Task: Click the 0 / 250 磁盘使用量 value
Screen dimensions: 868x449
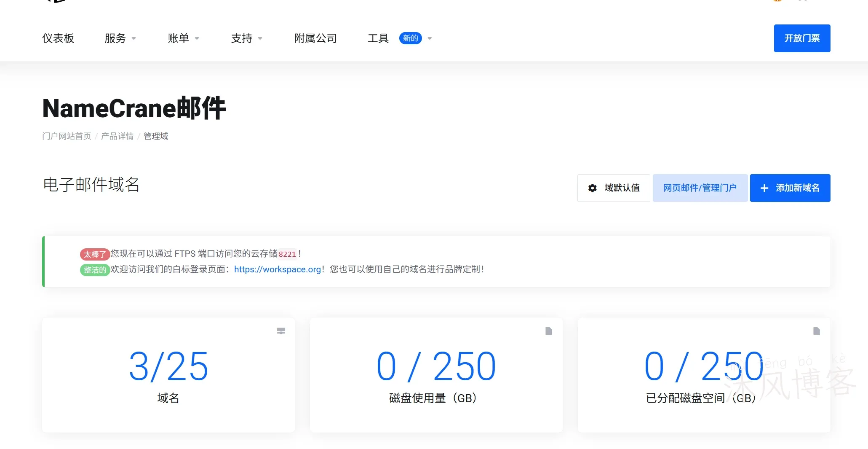Action: (x=436, y=367)
